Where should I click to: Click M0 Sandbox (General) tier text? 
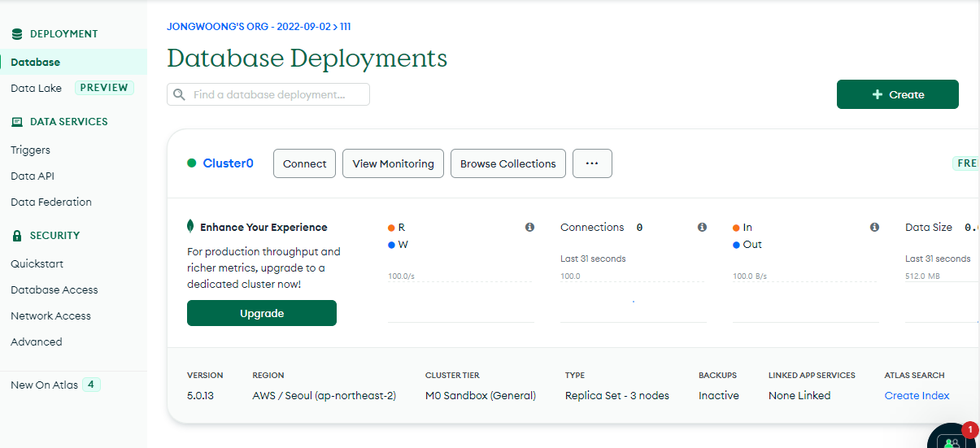pos(481,395)
